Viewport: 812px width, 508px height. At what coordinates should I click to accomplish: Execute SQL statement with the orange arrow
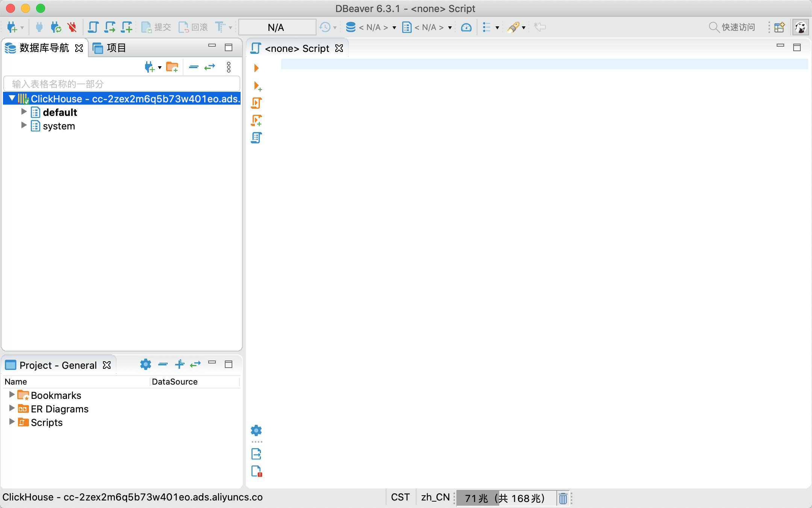point(256,68)
